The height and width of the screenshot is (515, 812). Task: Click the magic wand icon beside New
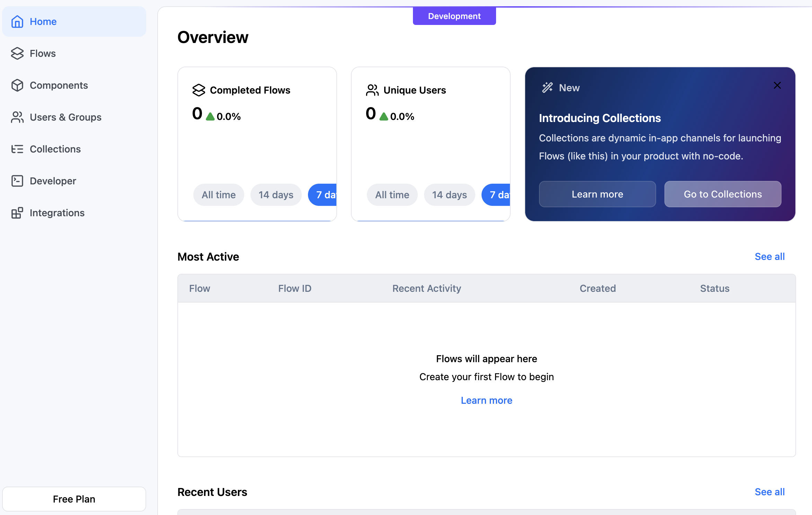tap(547, 88)
